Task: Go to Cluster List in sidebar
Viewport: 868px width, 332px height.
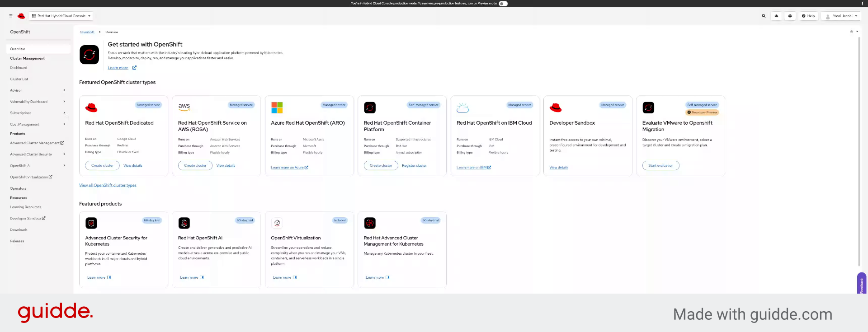Action: click(19, 79)
